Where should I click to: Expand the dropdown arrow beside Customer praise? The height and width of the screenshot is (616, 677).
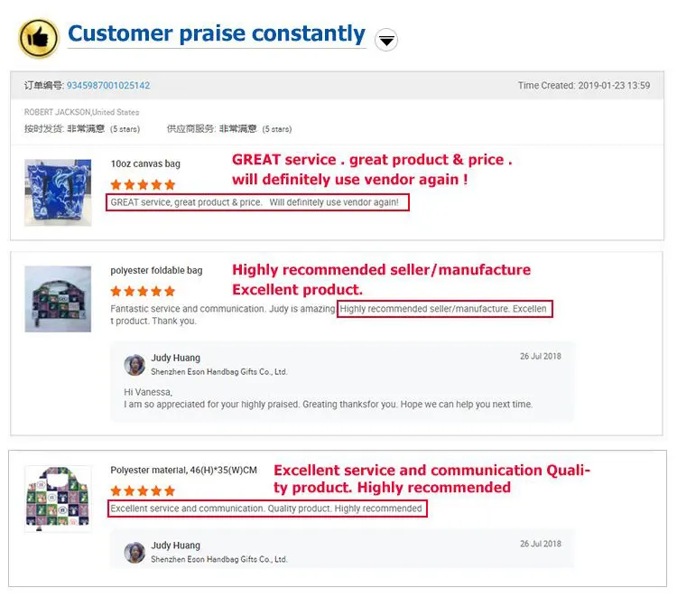click(x=386, y=40)
